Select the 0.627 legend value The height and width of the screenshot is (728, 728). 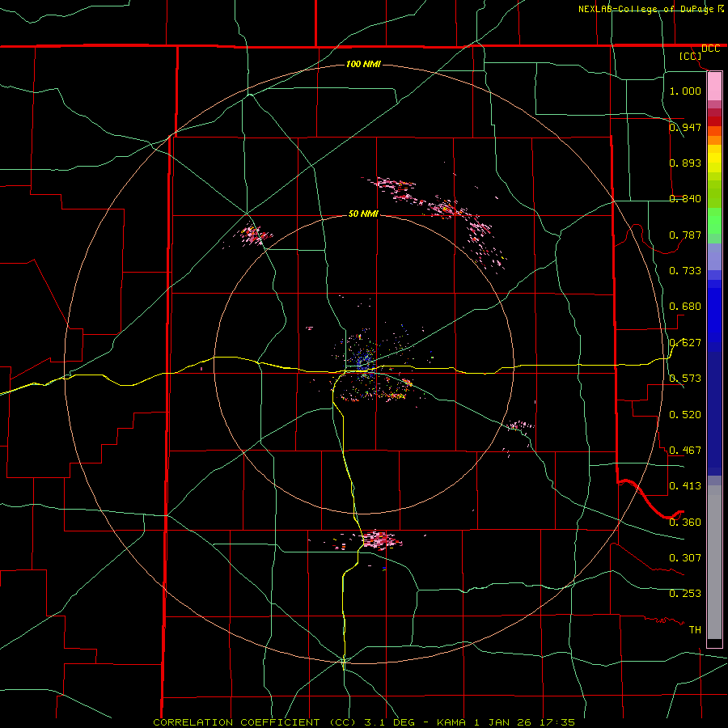pyautogui.click(x=685, y=342)
